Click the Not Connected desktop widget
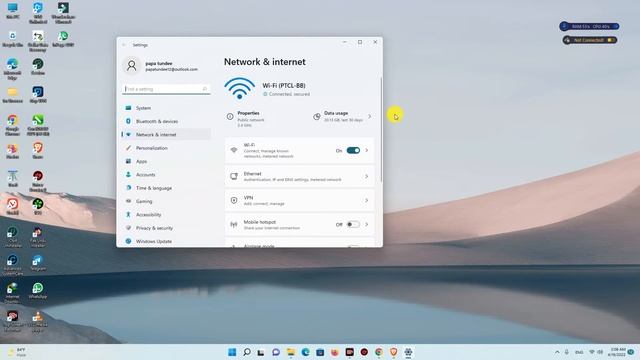The image size is (640, 360). (589, 40)
